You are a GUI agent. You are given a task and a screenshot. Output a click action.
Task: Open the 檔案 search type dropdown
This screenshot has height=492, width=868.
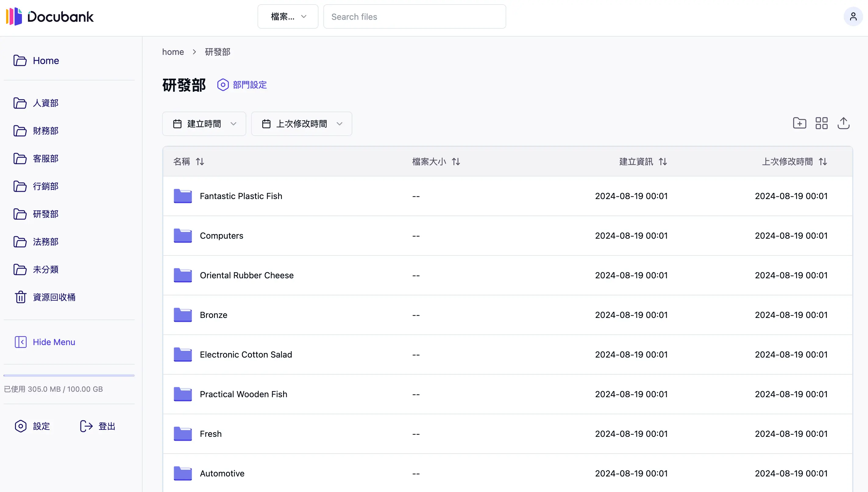point(287,16)
